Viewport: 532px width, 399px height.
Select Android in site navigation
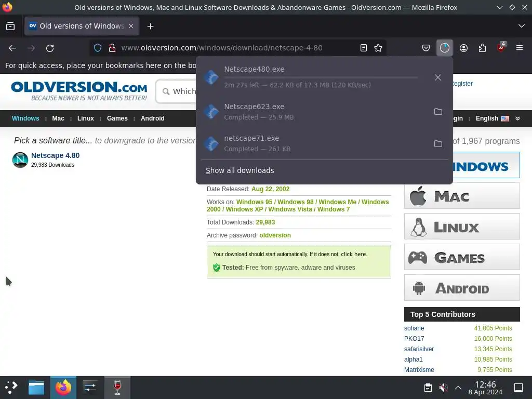click(152, 118)
